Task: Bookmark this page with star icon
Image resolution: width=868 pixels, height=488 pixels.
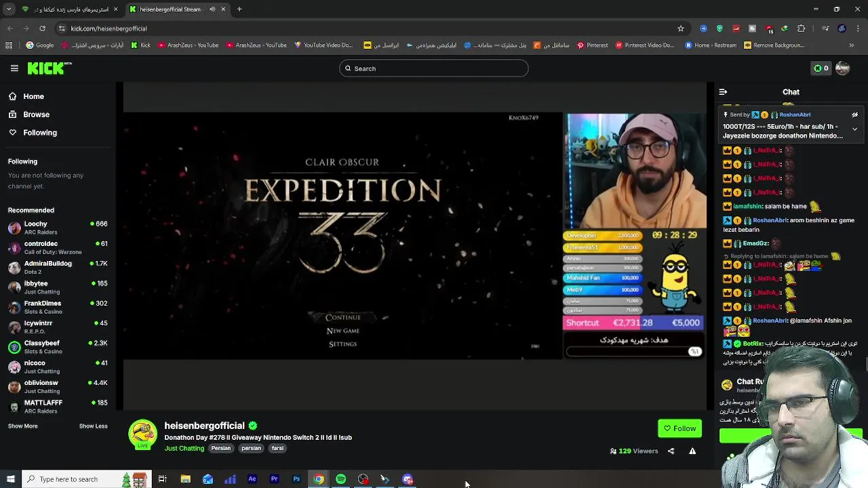Action: (x=680, y=28)
